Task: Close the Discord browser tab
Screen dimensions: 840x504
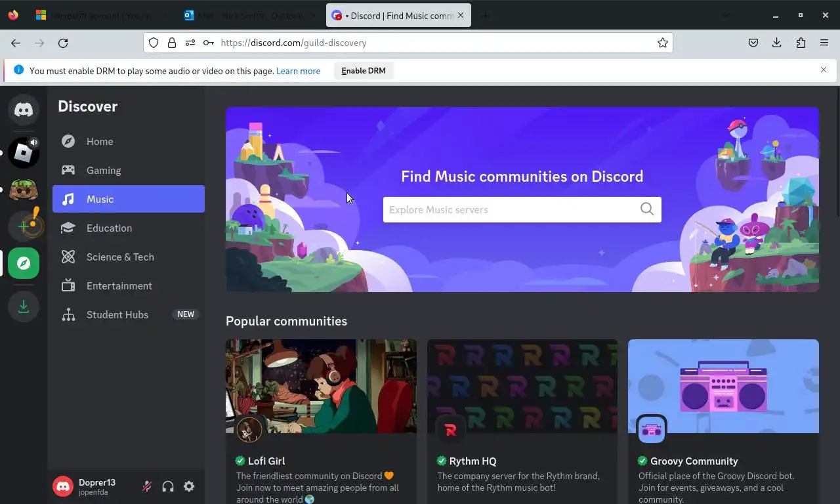Action: 461,15
